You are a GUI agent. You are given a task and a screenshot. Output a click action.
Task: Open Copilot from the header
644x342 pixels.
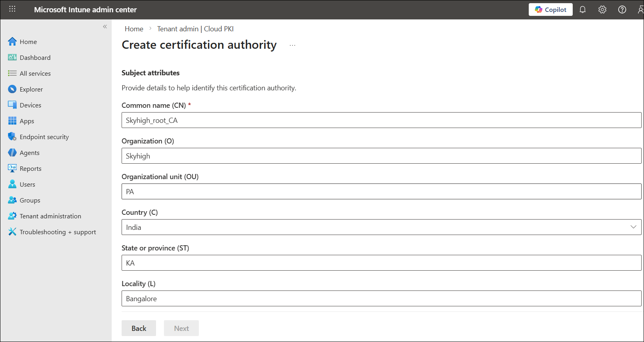coord(551,10)
